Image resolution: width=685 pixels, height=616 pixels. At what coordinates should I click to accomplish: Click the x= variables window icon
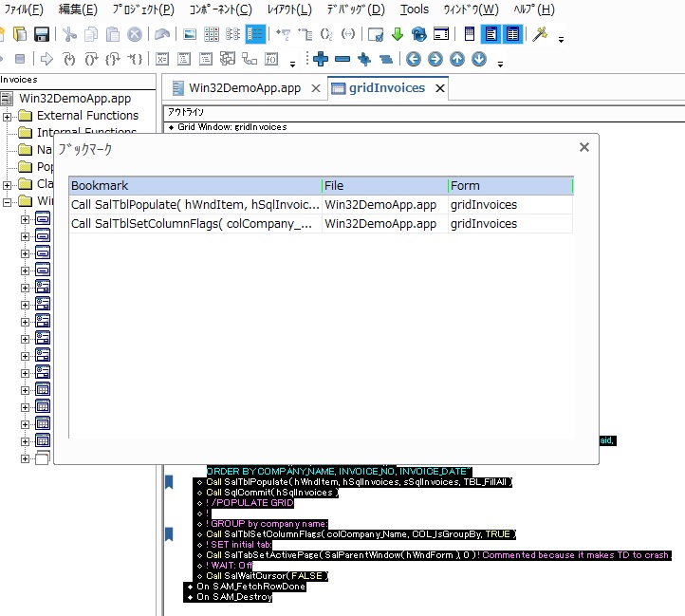[162, 59]
